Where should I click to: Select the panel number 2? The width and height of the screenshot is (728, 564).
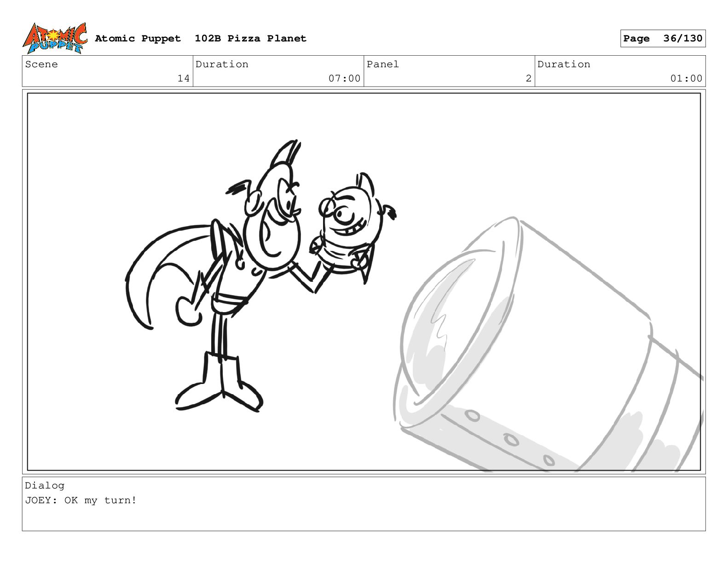point(528,78)
